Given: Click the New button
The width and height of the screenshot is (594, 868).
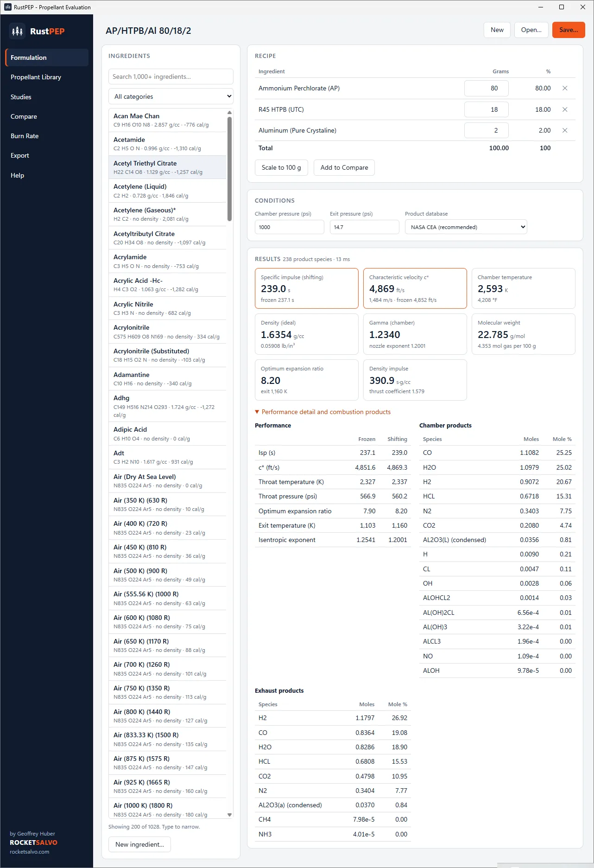Looking at the screenshot, I should click(x=497, y=30).
